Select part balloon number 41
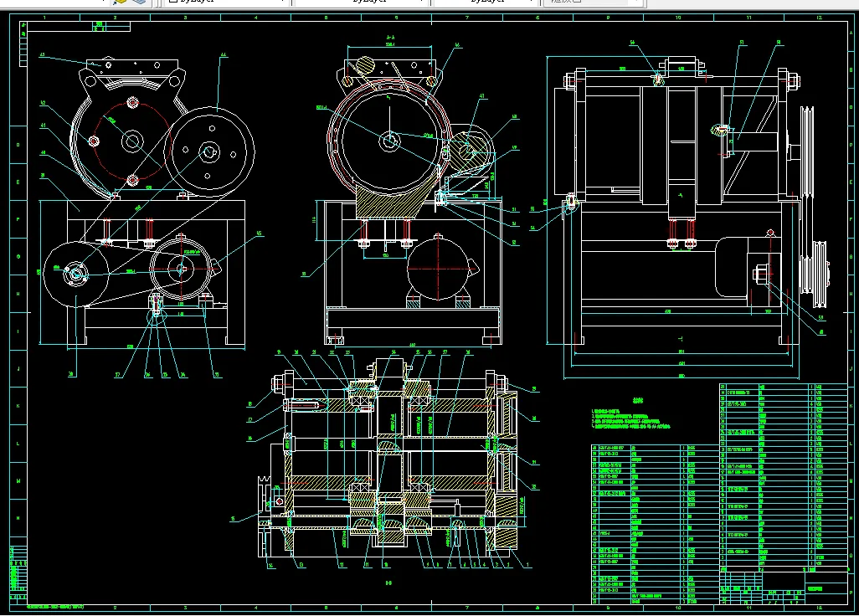 43,126
